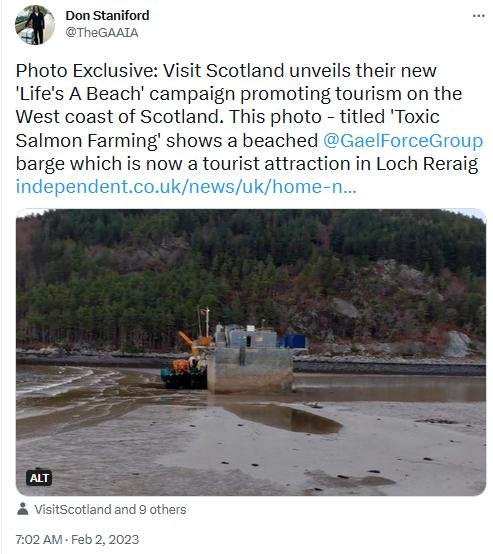
Task: Follow the independent.co.uk news link
Action: tap(186, 186)
